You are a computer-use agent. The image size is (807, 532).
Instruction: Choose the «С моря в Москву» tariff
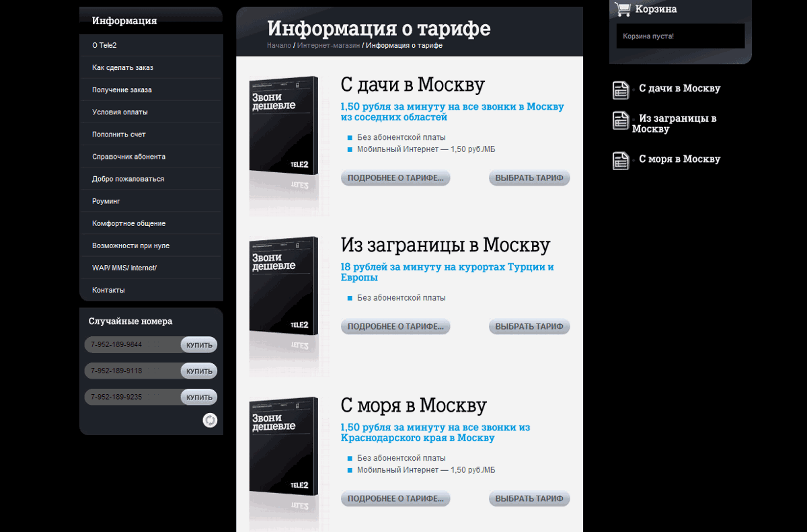click(529, 499)
